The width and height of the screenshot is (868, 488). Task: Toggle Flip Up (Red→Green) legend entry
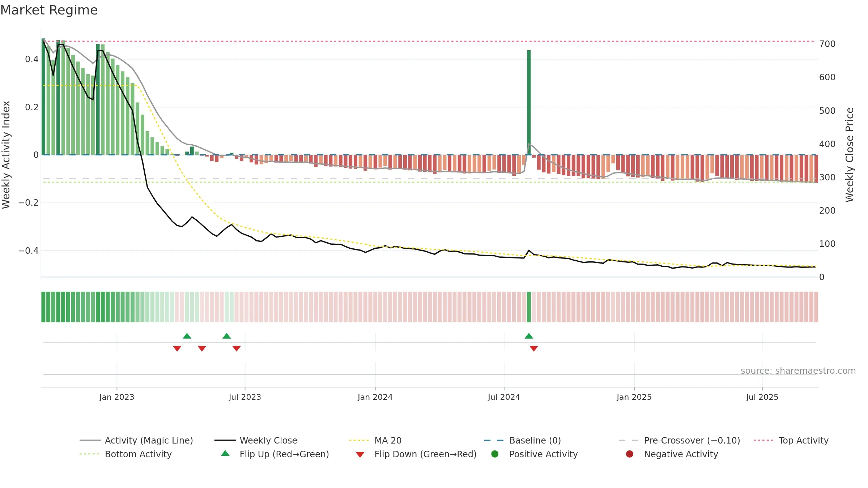pos(275,454)
